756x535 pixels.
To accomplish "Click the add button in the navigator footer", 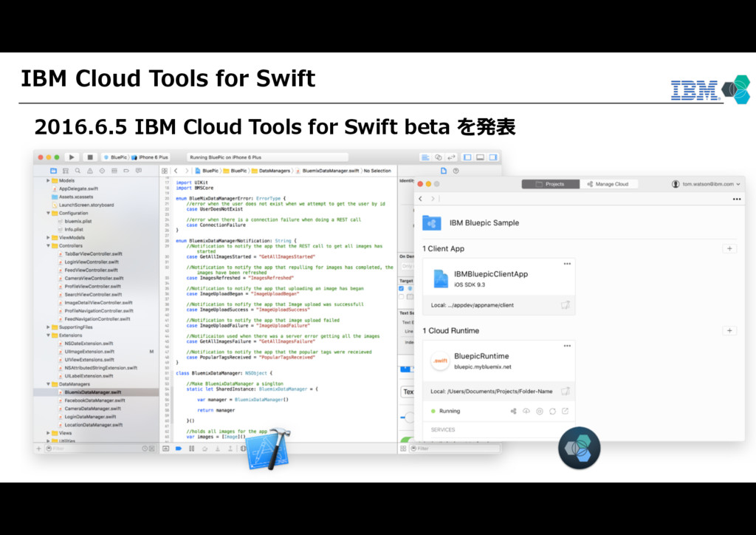I will tap(38, 449).
